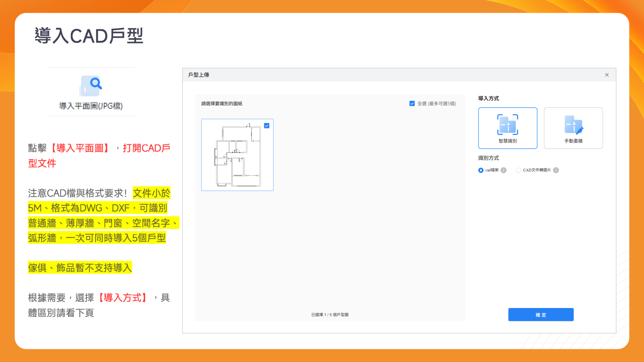Screen dimensions: 644x362
Task: Select the 手動畫牆 manual wall drawing icon
Action: pyautogui.click(x=573, y=125)
